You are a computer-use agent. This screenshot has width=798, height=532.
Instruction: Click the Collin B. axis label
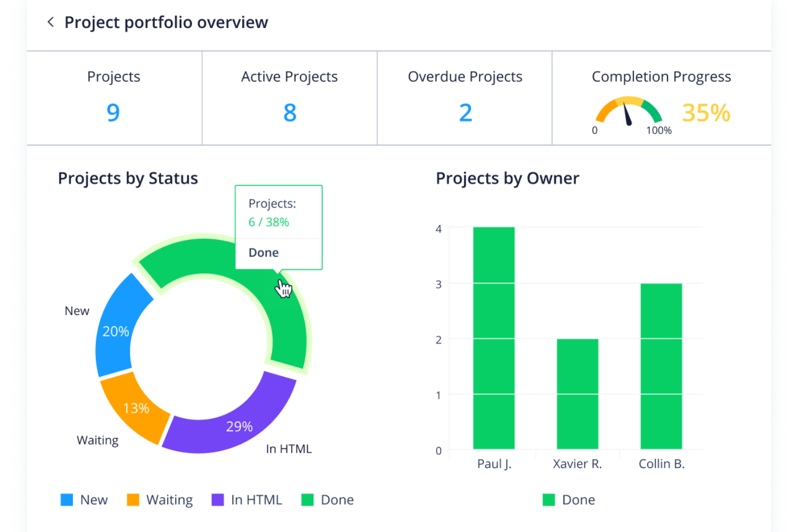coord(662,464)
